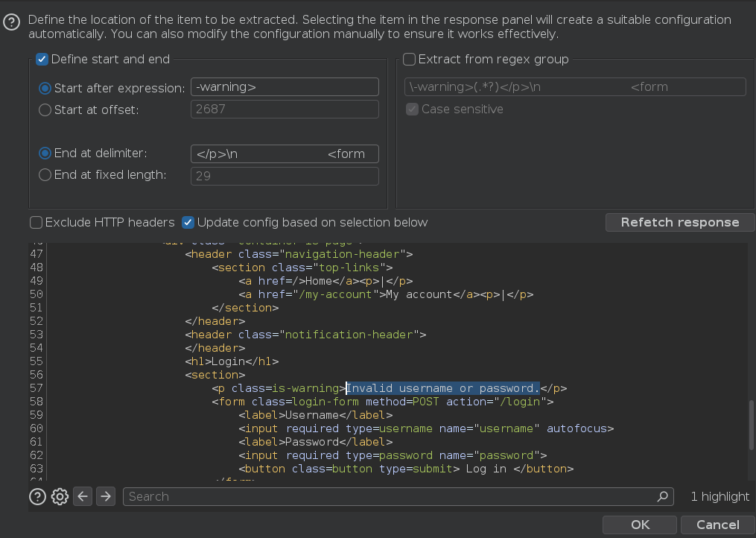Select End at fixed length radio button
756x538 pixels.
click(x=45, y=174)
